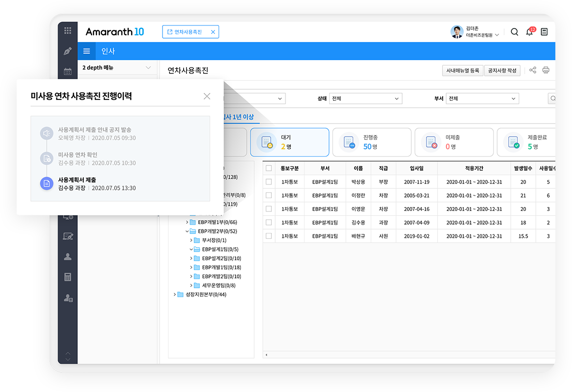Click the hamburger menu icon beside 인사
The width and height of the screenshot is (572, 392).
pos(87,51)
